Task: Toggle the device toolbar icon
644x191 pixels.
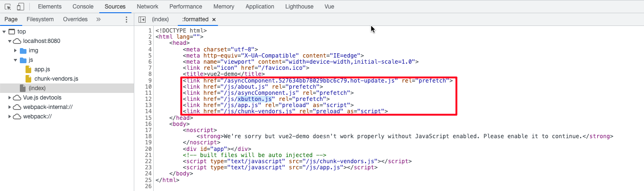Action: tap(20, 7)
